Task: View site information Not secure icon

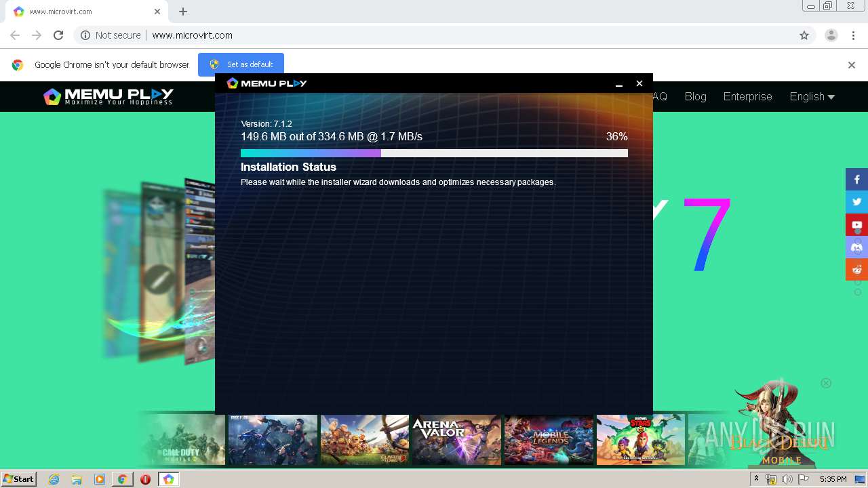Action: tap(111, 35)
